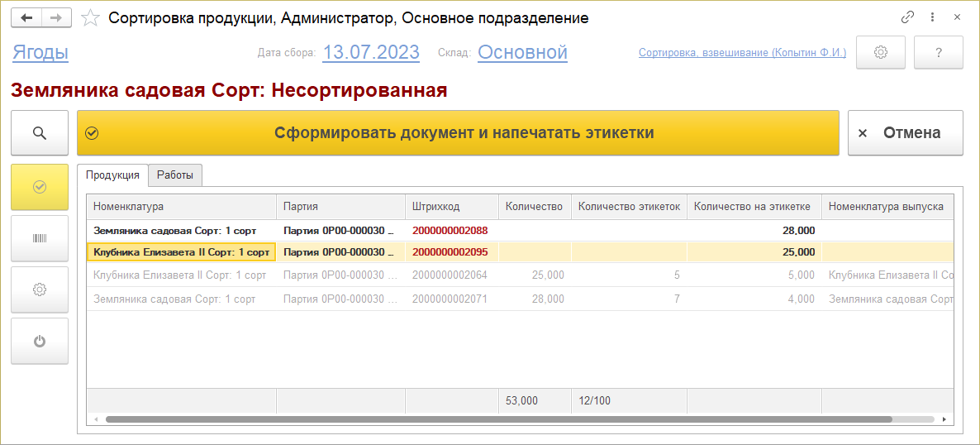Click the power sidebar button
Screen dimensions: 980x445
(40, 341)
